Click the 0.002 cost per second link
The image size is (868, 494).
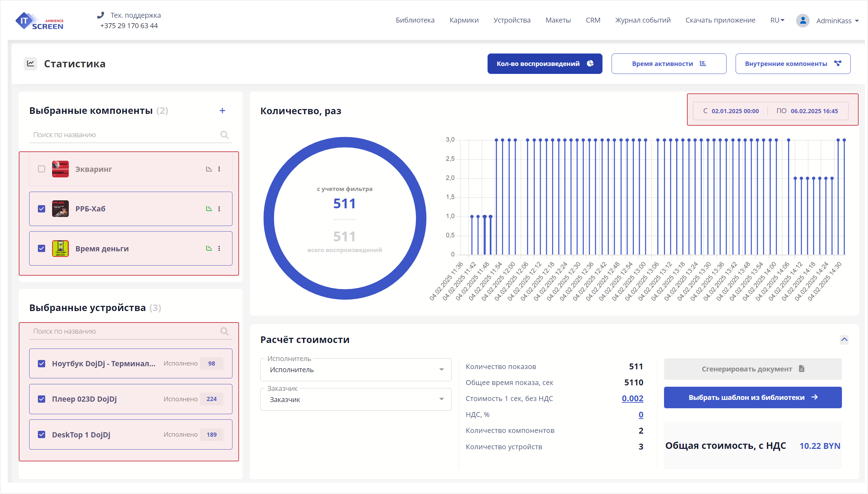(632, 399)
